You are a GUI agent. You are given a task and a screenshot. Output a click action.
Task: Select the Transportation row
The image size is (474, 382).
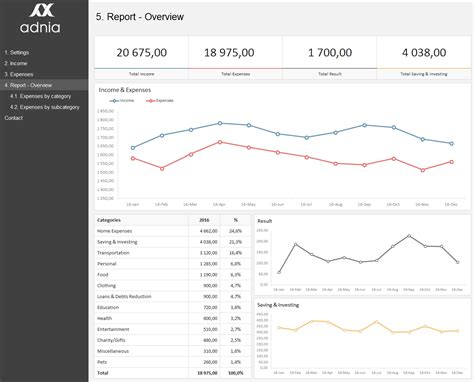pyautogui.click(x=173, y=253)
